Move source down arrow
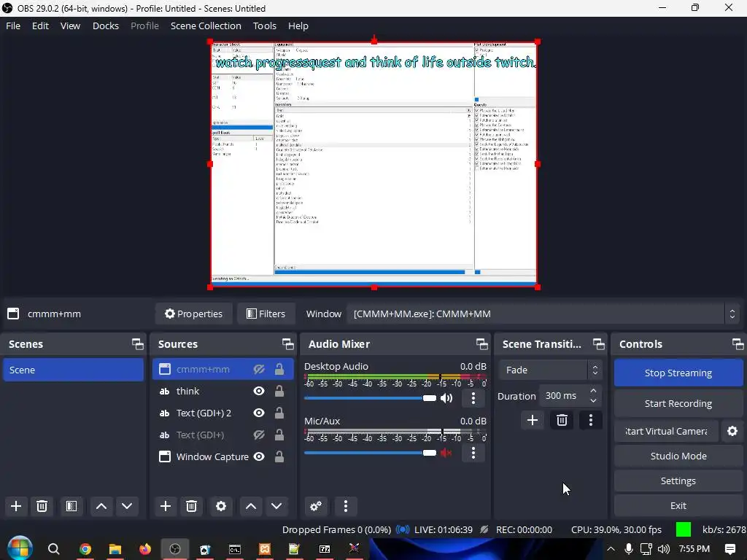The height and width of the screenshot is (560, 747). point(276,506)
